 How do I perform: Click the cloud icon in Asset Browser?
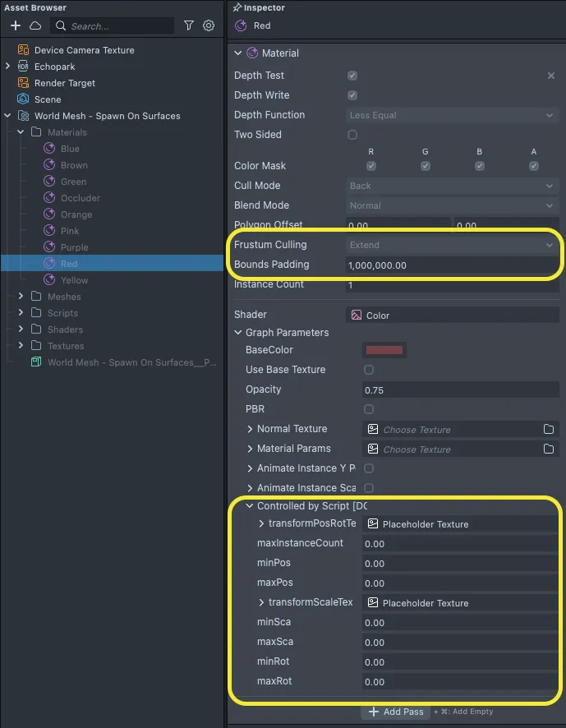pos(35,25)
